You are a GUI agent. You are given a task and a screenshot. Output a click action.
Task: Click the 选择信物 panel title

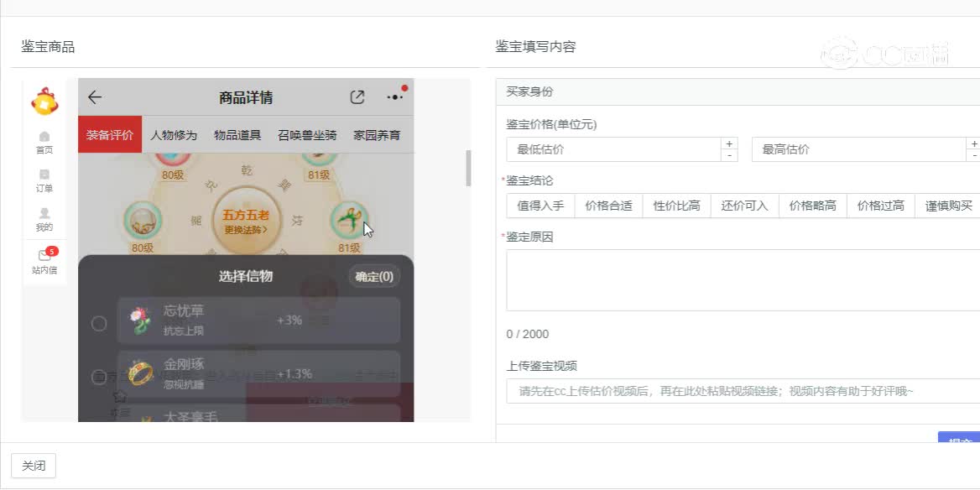coord(246,276)
